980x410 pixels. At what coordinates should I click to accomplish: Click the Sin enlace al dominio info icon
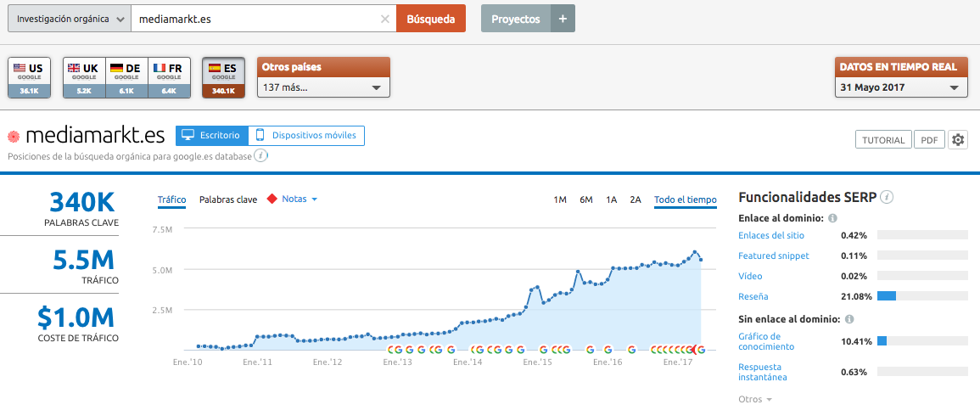(849, 319)
